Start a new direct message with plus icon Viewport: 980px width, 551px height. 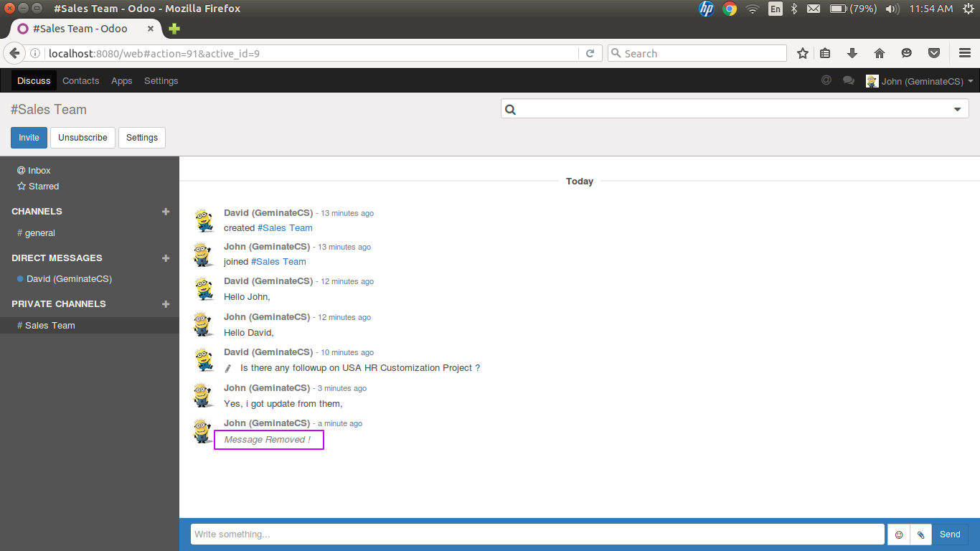click(166, 258)
